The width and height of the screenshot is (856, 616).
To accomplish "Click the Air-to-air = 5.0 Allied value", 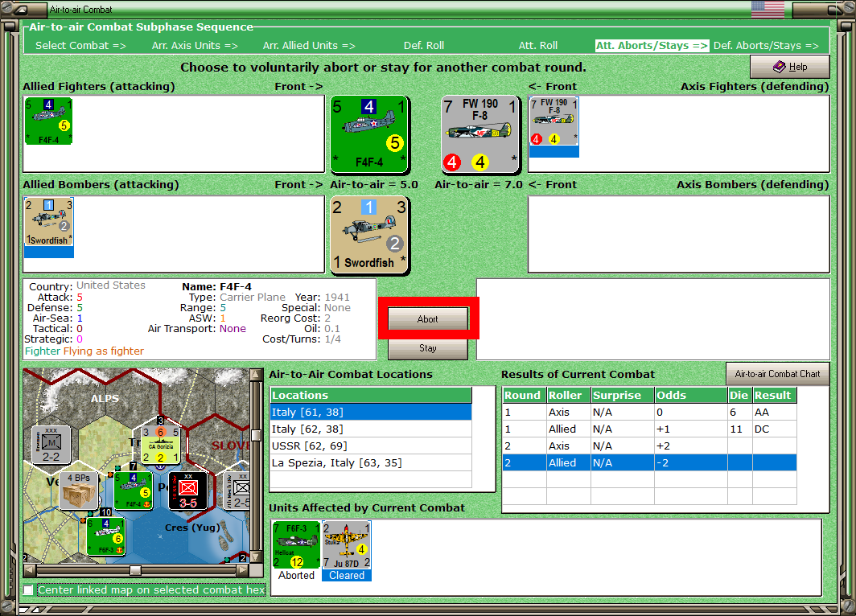I will pyautogui.click(x=374, y=185).
